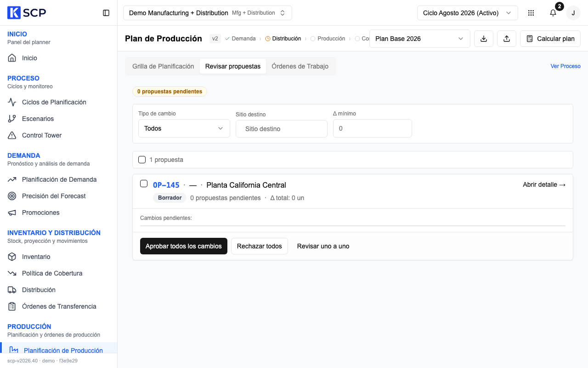Check the '1 propuesta' select-all checkbox
The image size is (588, 368).
click(x=142, y=160)
